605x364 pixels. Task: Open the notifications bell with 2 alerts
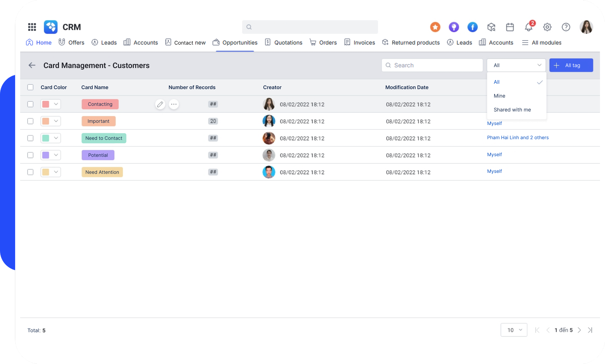pyautogui.click(x=528, y=27)
